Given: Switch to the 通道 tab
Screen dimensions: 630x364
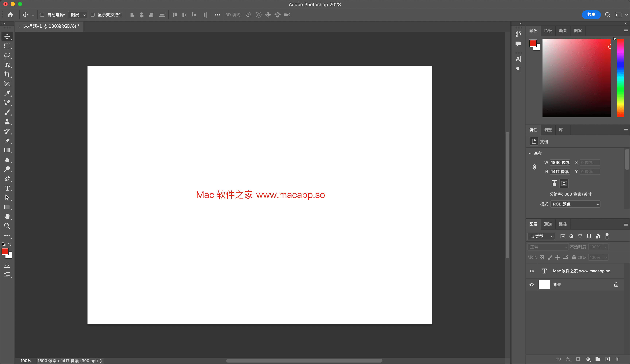Looking at the screenshot, I should [548, 224].
